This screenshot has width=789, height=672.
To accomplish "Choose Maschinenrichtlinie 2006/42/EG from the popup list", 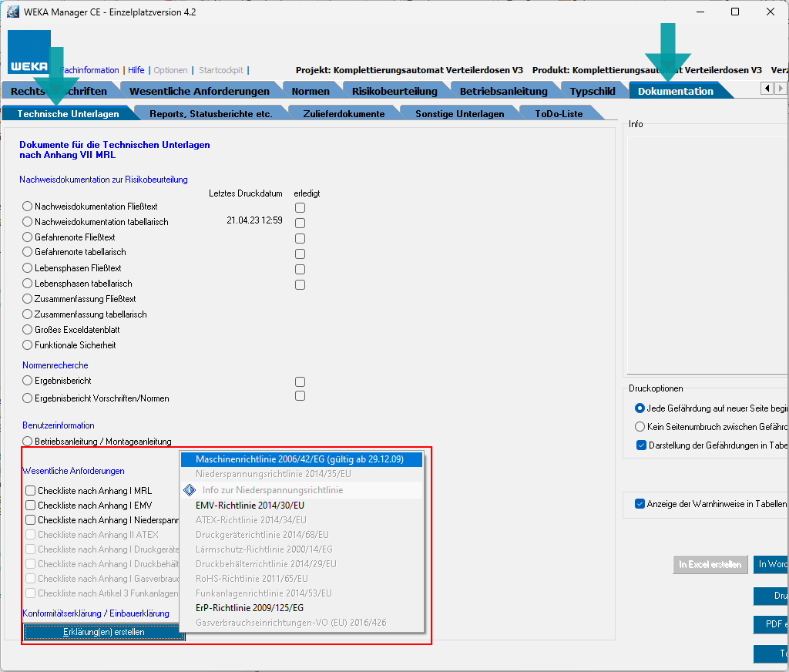I will pos(301,459).
